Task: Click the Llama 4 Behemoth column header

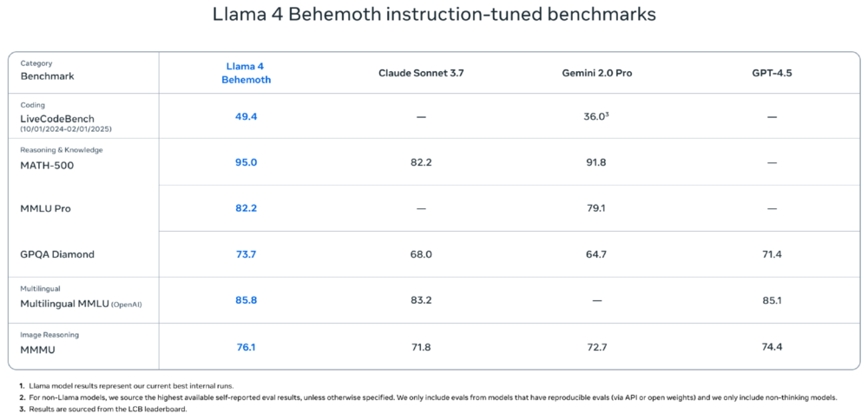Action: 247,73
